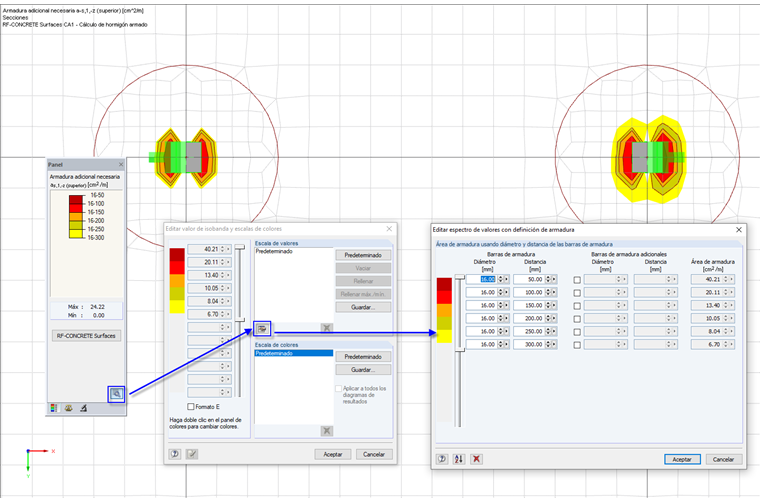Open arrow menu beside distance 300.00 field
The image size is (760, 502).
click(554, 344)
